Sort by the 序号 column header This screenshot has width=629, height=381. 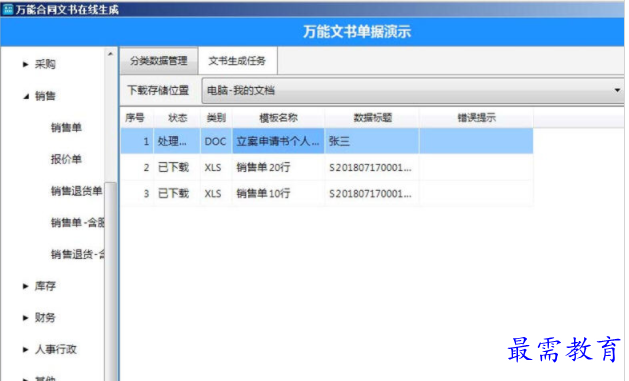(x=135, y=118)
